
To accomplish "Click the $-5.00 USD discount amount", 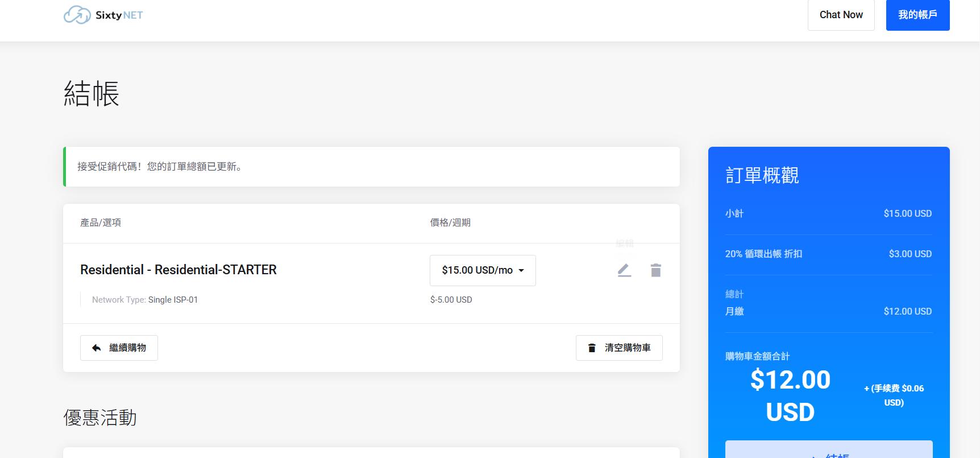I will coord(451,300).
